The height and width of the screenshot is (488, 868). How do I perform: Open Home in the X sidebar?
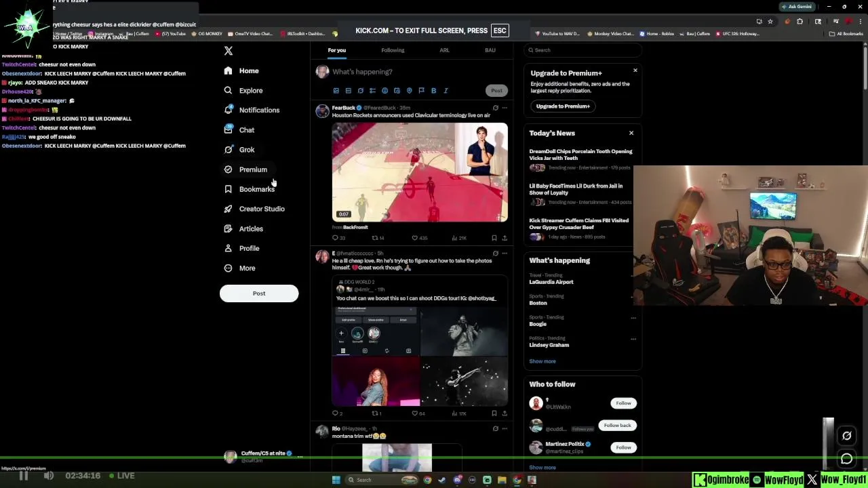241,70
